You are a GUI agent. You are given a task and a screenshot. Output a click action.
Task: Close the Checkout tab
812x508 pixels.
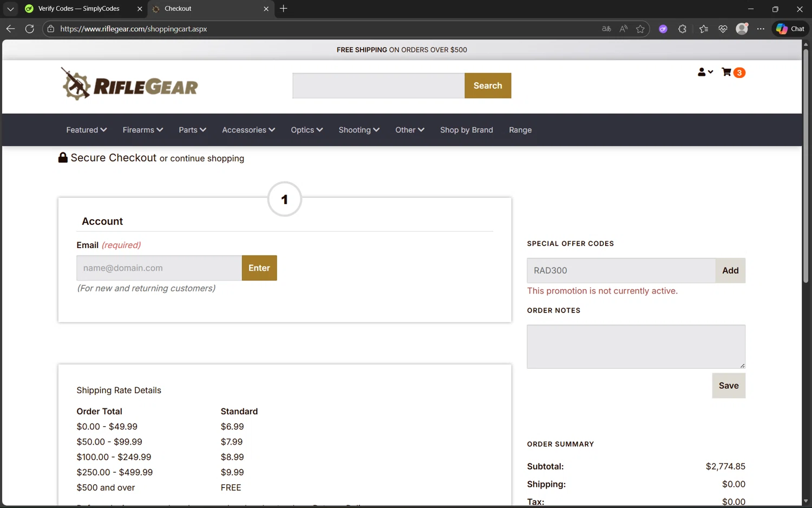[x=266, y=9]
